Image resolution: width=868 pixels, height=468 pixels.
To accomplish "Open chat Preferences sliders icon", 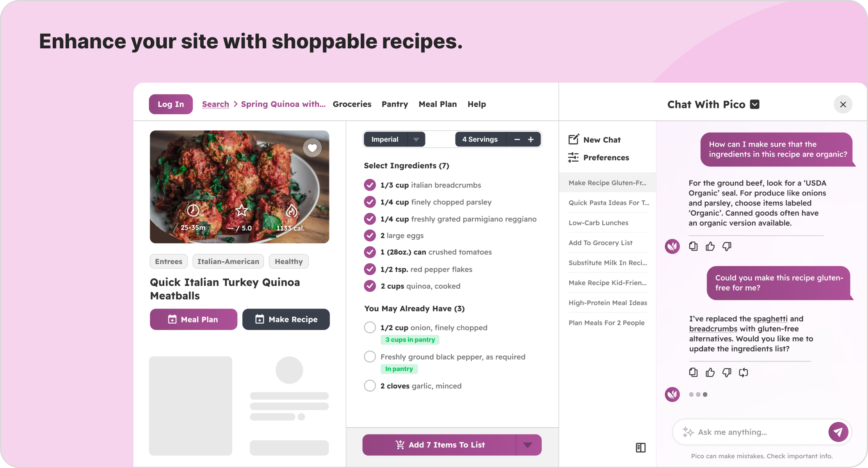I will [x=573, y=158].
